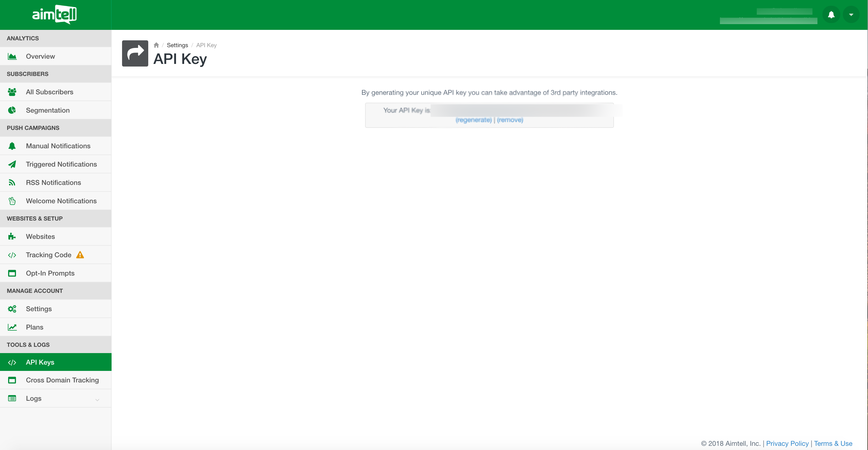Viewport: 868px width, 450px height.
Task: Select Cross Domain Tracking menu item
Action: tap(62, 380)
